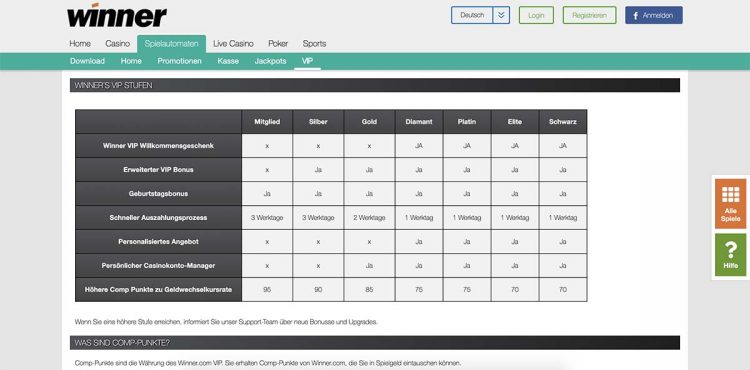Click Home in the green submenu

(131, 61)
